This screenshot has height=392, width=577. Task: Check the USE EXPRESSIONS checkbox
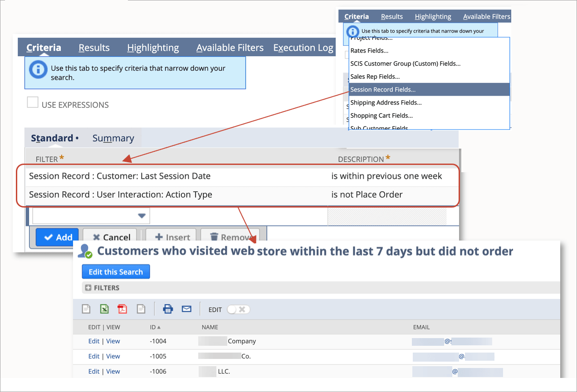tap(33, 102)
